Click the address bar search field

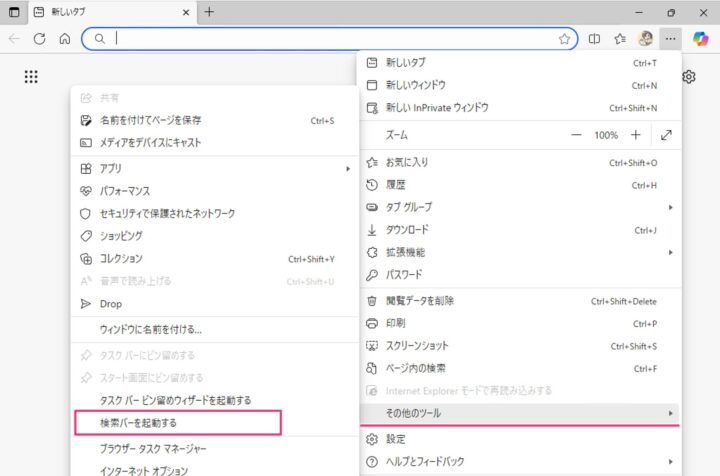[330, 39]
